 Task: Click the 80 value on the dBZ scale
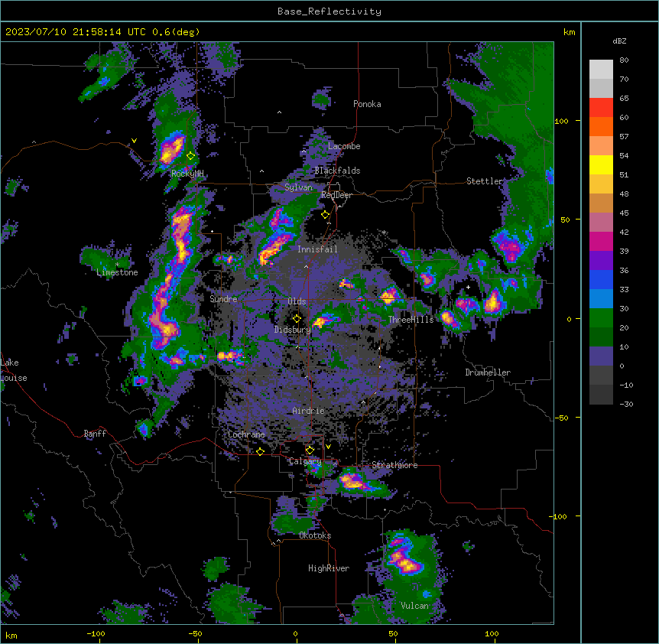[x=624, y=60]
